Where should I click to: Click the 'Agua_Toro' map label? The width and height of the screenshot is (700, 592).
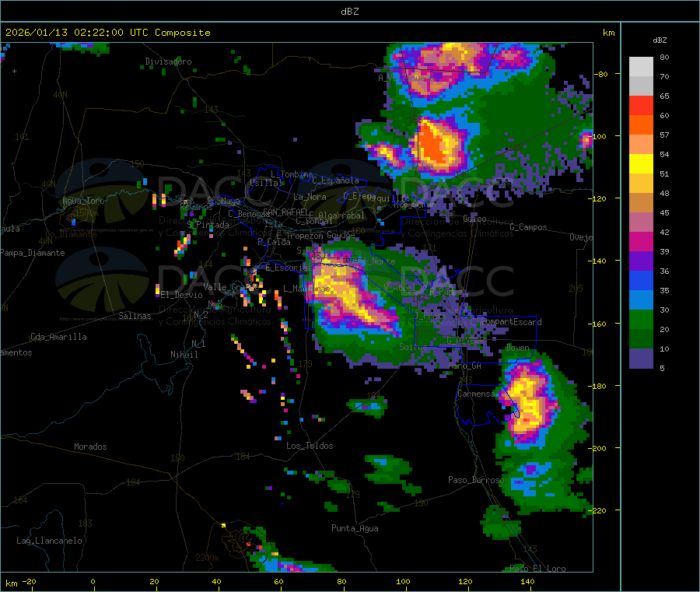[83, 201]
